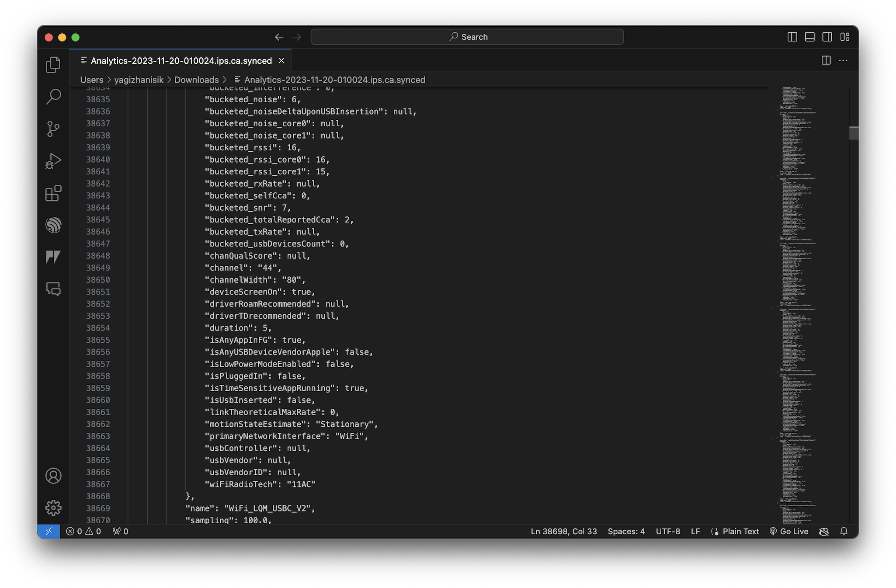Screen dimensions: 896x588
Task: Toggle the bottom panel layout button
Action: pos(809,37)
